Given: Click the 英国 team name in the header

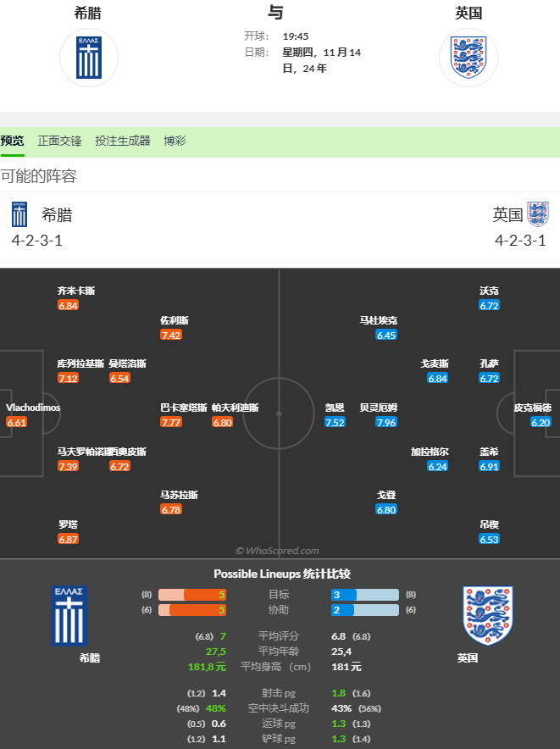Looking at the screenshot, I should click(469, 13).
